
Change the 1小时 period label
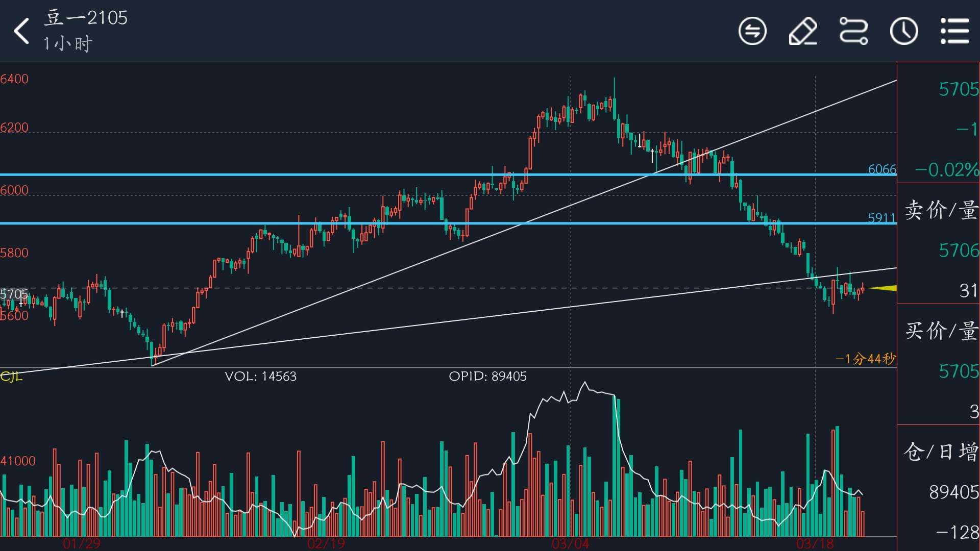67,44
